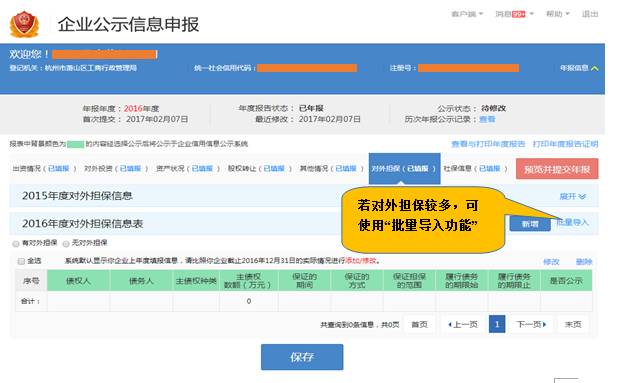The image size is (620, 383).
Task: Switch to the 股权转让 tab
Action: click(x=259, y=168)
